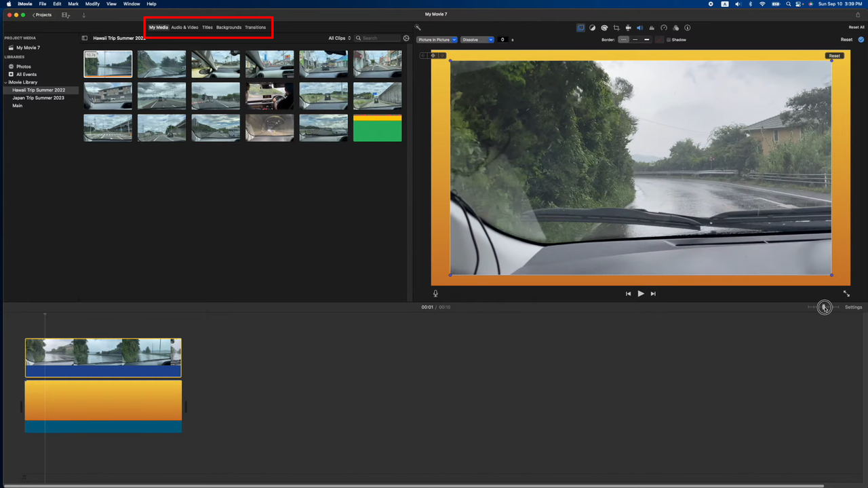Switch to the Transitions tab

255,28
